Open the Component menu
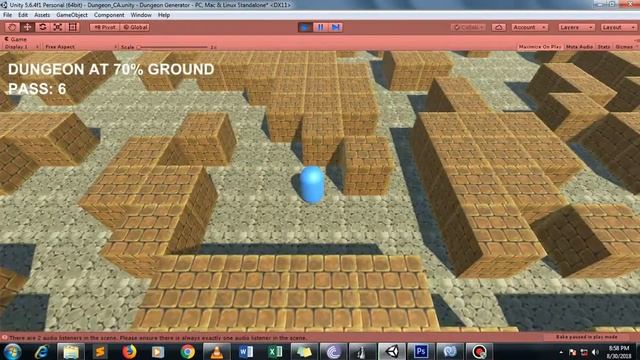Image resolution: width=640 pixels, height=360 pixels. tap(109, 15)
